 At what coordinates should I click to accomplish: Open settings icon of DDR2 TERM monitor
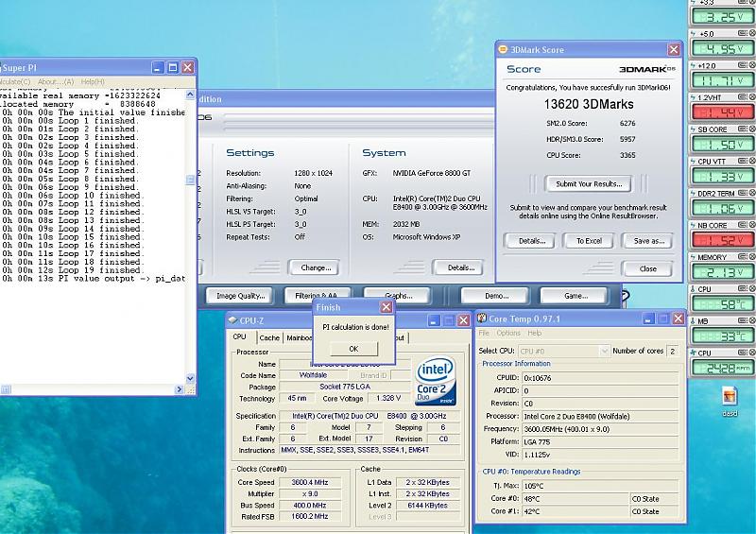coord(743,193)
